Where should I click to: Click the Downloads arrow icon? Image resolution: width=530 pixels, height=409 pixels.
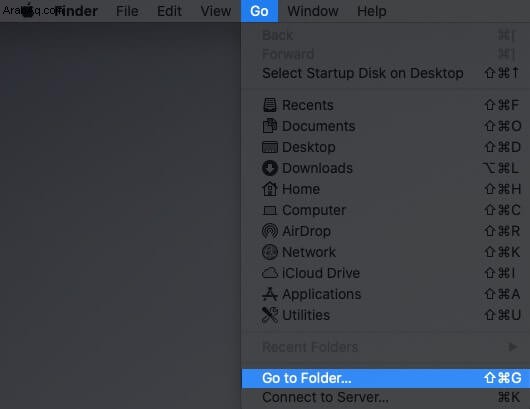click(270, 168)
